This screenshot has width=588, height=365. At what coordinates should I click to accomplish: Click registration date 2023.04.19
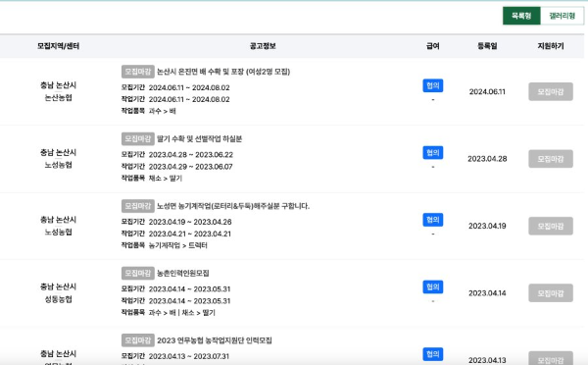[x=487, y=226]
